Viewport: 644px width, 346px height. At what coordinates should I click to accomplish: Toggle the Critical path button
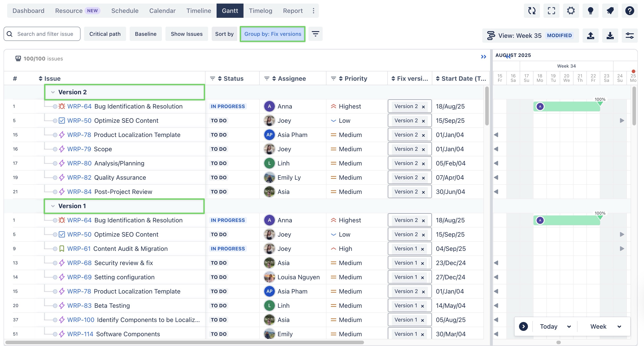105,34
